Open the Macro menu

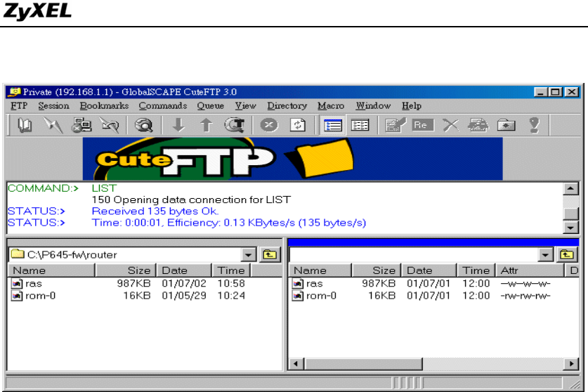point(331,106)
